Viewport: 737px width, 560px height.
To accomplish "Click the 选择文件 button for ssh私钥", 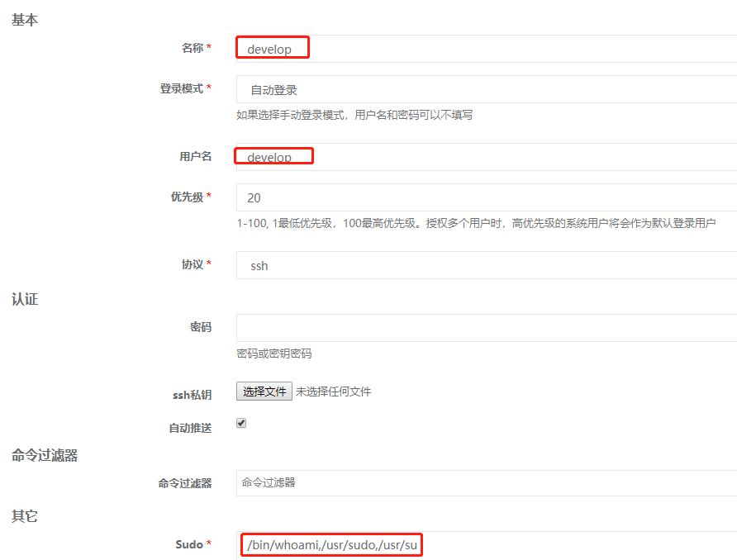I will coord(264,391).
